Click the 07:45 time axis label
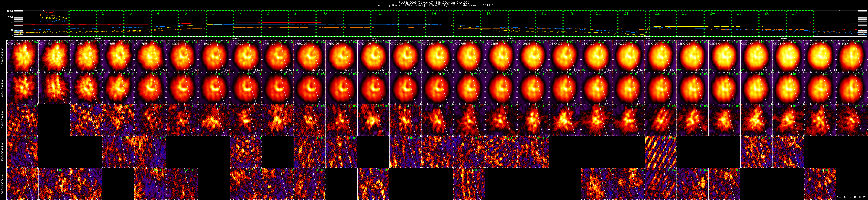Viewport: 868px width, 200px height. click(98, 39)
